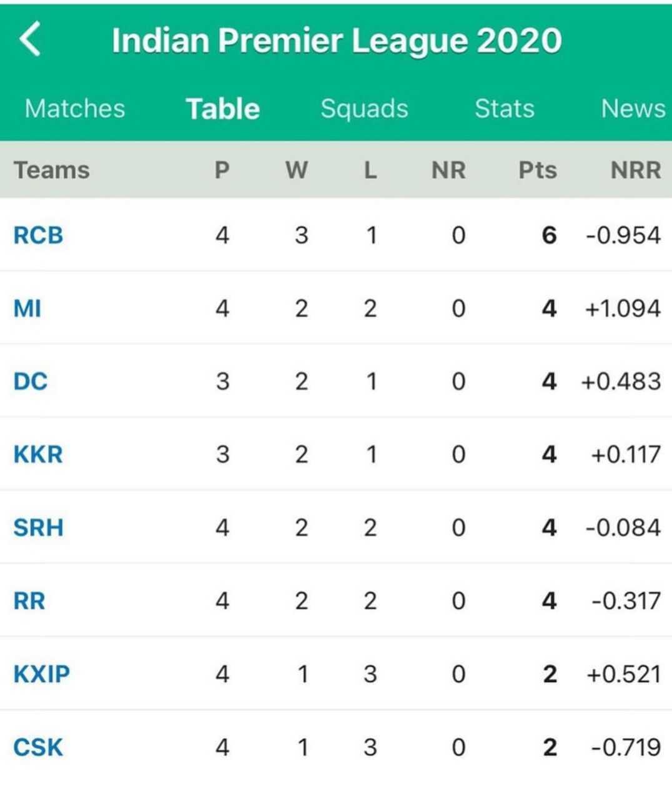Click RCB's 6 points value
This screenshot has width=672, height=790.
click(x=549, y=236)
